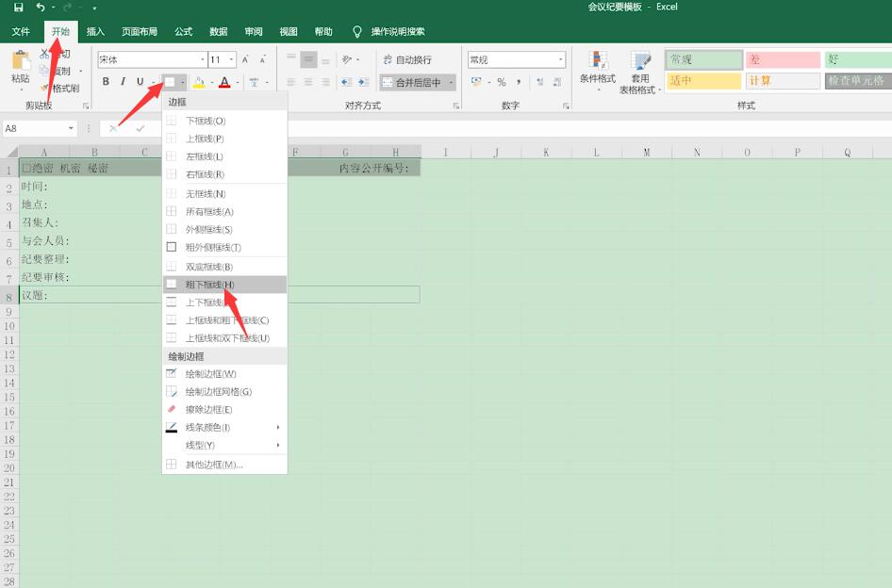Toggle align right icon
The height and width of the screenshot is (588, 892).
pyautogui.click(x=326, y=83)
